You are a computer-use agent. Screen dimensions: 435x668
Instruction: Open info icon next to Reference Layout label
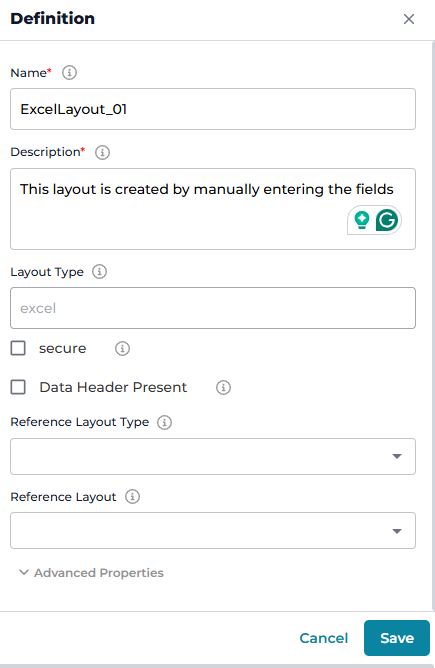(132, 497)
